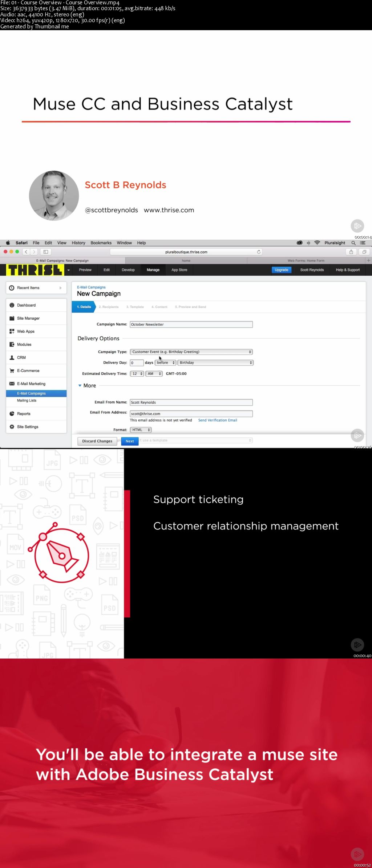This screenshot has height=868, width=372.
Task: Open the Apple menu
Action: (x=8, y=243)
